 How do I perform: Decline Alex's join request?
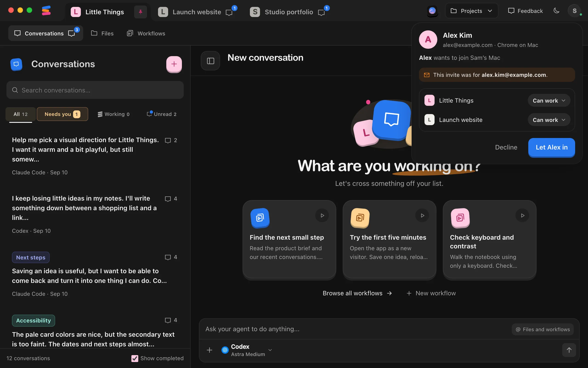(506, 147)
